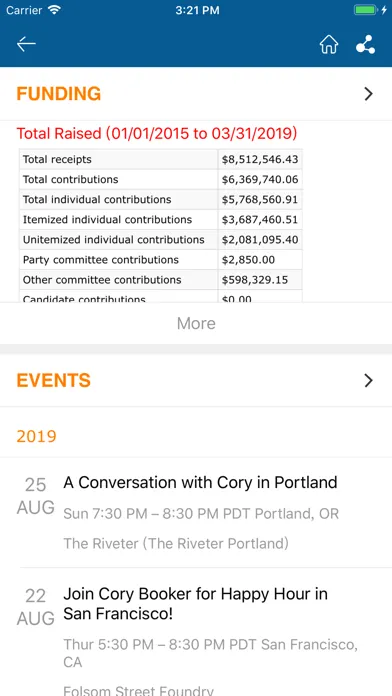Expand the Funding section chevron

tap(368, 94)
